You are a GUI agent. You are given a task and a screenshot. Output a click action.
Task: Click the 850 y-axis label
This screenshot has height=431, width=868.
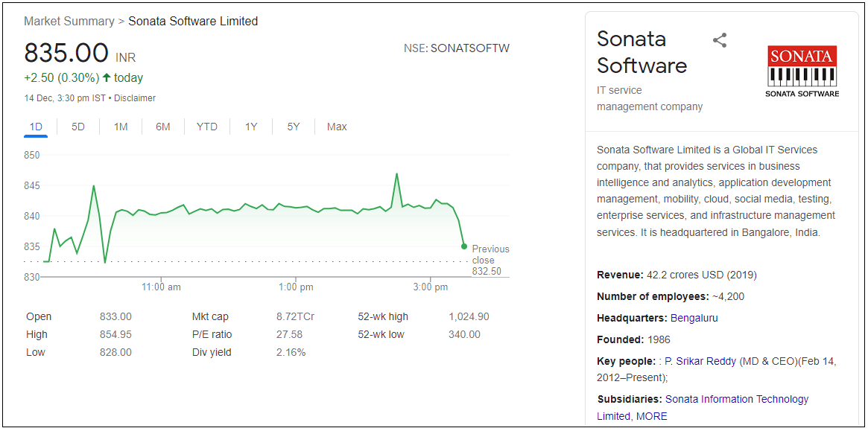[32, 155]
